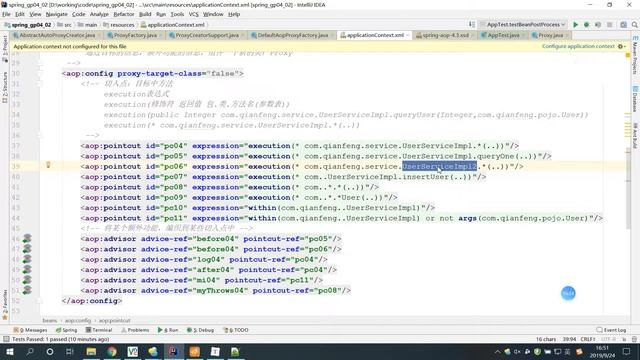
Task: Click the build project icon left of run configuration
Action: [x=471, y=25]
